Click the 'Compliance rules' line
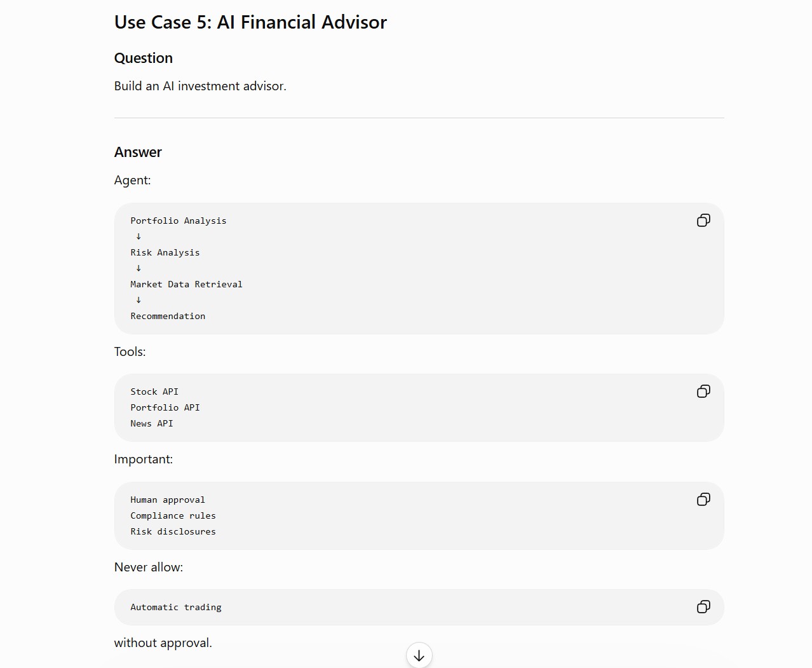 (173, 515)
